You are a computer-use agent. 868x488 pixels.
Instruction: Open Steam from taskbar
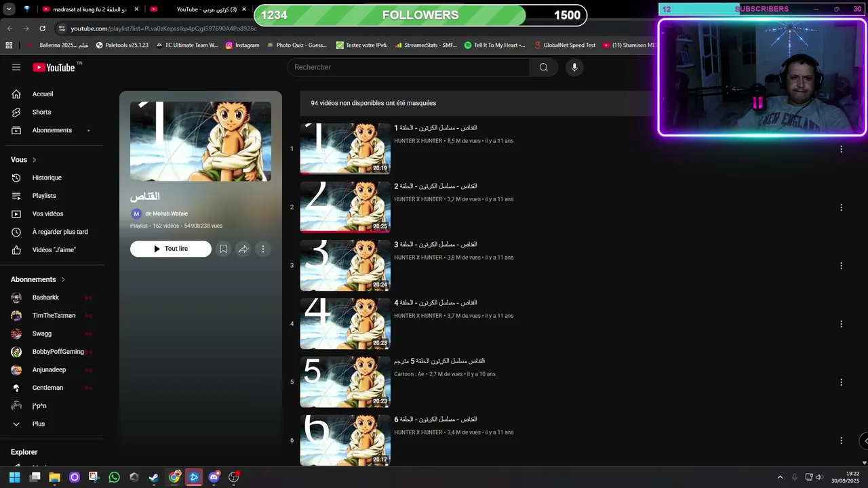154,477
